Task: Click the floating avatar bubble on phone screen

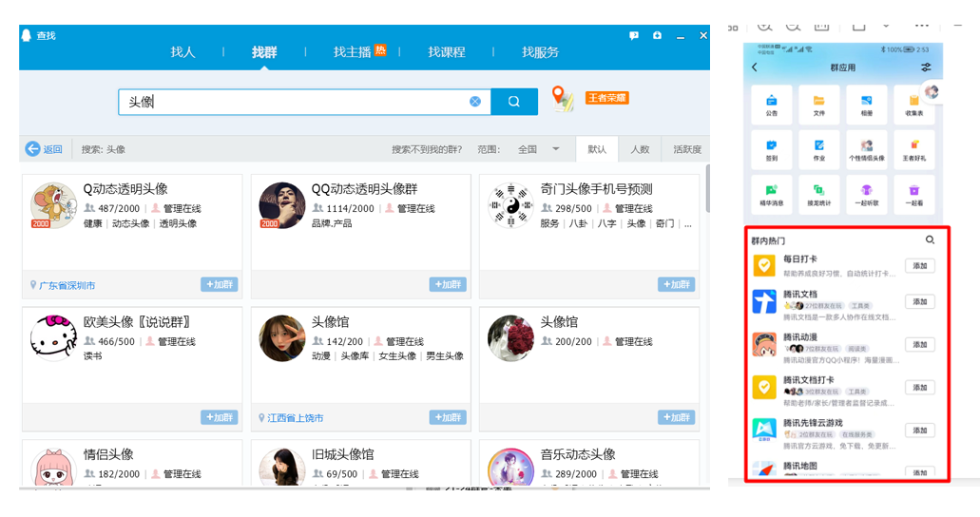Action: point(932,92)
